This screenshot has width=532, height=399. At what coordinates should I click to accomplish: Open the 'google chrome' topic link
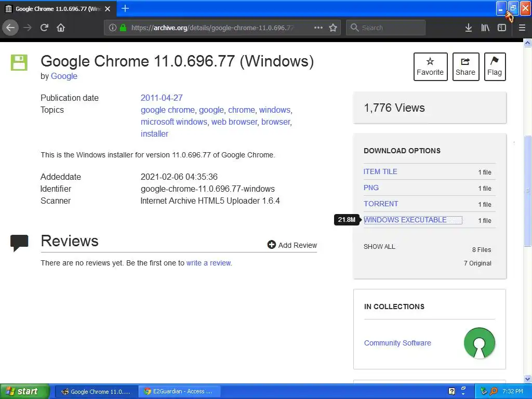point(168,110)
